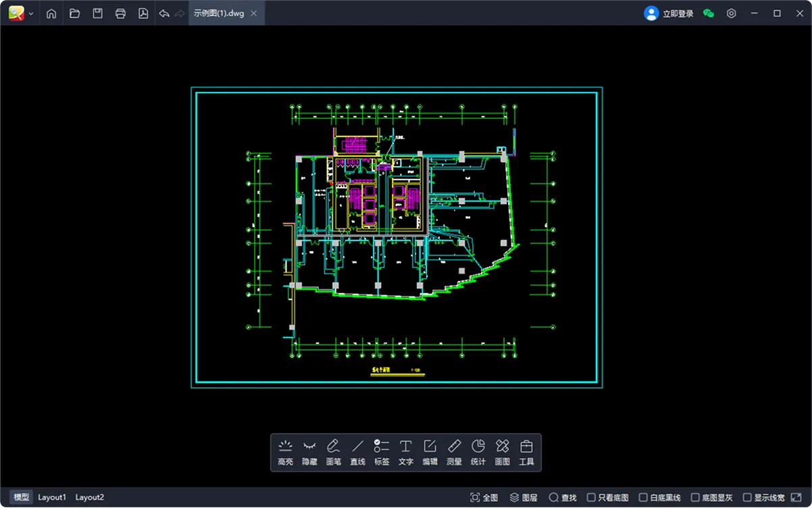The height and width of the screenshot is (508, 812).
Task: Open the 测量 measure tool
Action: tap(454, 453)
